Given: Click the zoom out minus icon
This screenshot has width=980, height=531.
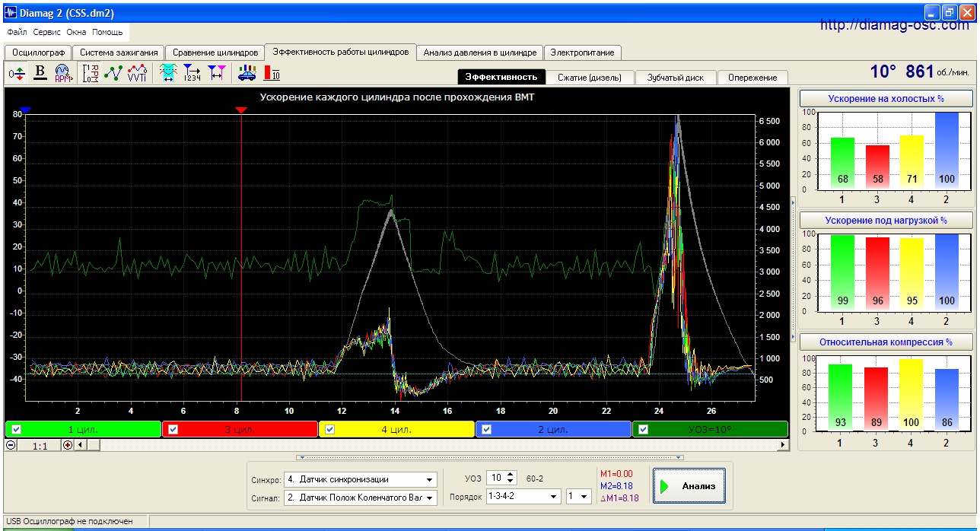Looking at the screenshot, I should 11,445.
